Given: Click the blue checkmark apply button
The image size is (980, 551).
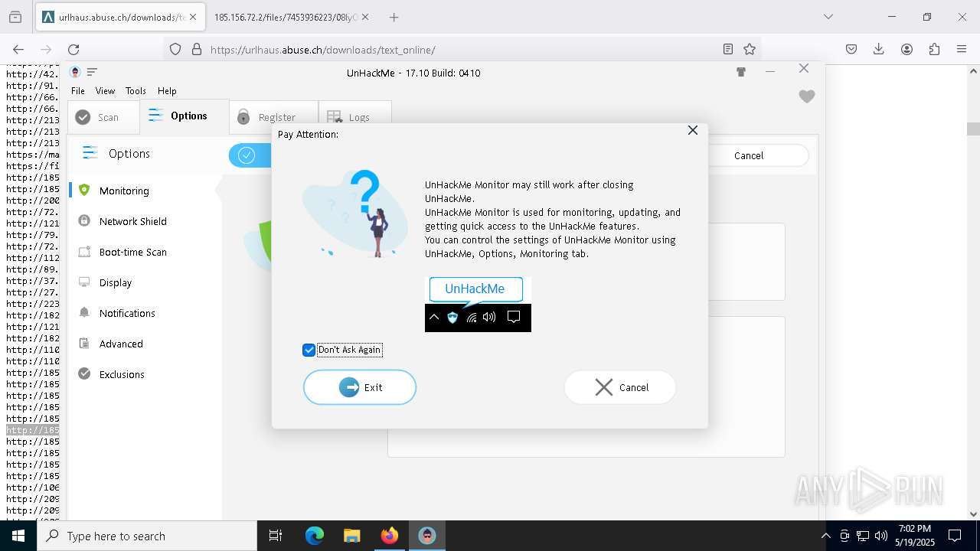Looking at the screenshot, I should click(247, 155).
